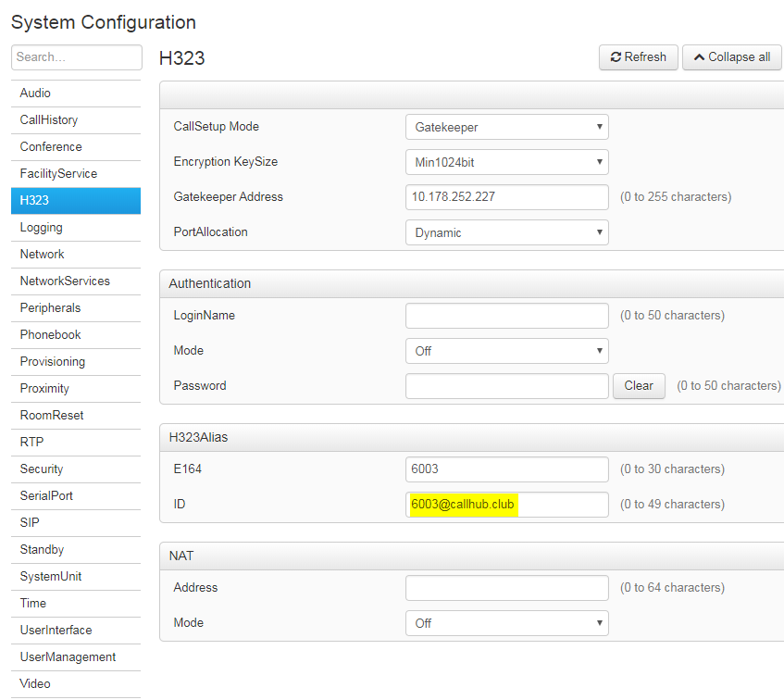784x700 pixels.
Task: Open the Audio settings category
Action: pyautogui.click(x=76, y=93)
